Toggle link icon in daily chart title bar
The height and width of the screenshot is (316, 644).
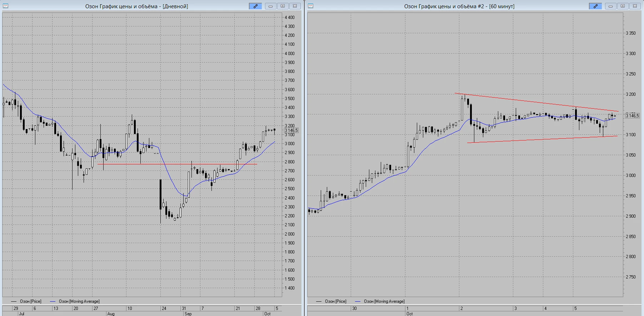[255, 6]
